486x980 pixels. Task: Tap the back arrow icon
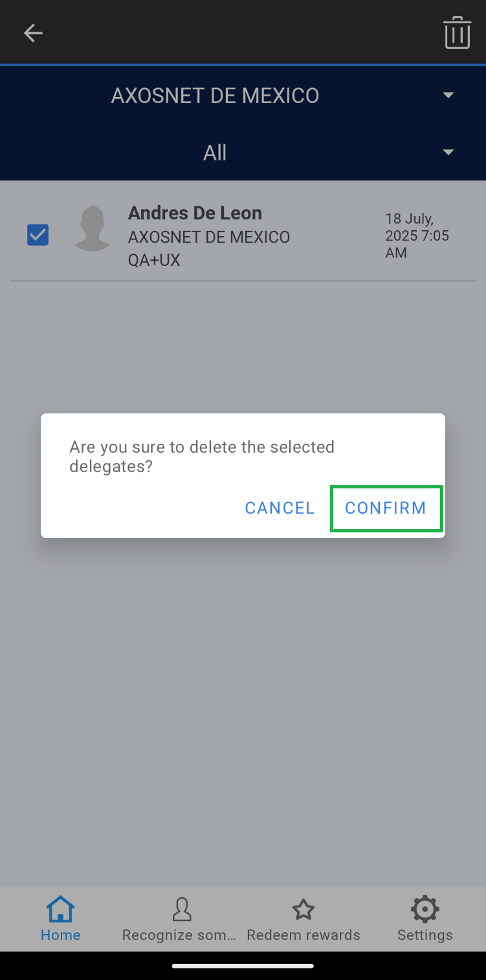[x=33, y=33]
